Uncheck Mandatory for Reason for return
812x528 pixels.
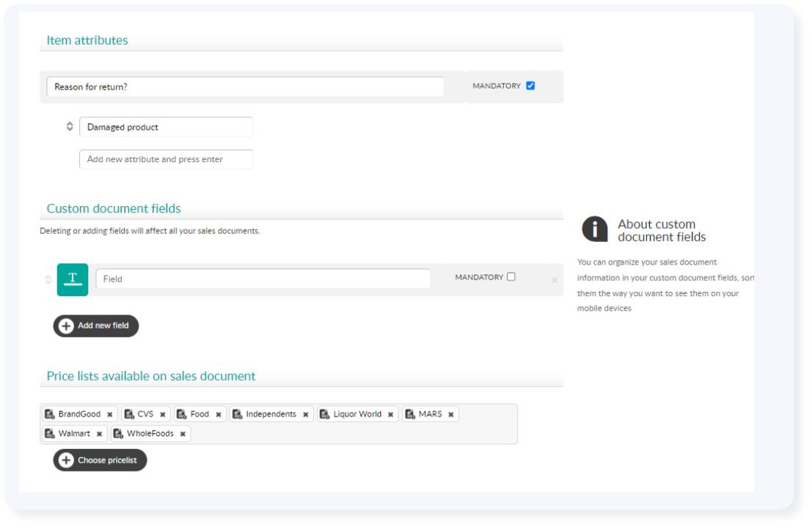[530, 86]
